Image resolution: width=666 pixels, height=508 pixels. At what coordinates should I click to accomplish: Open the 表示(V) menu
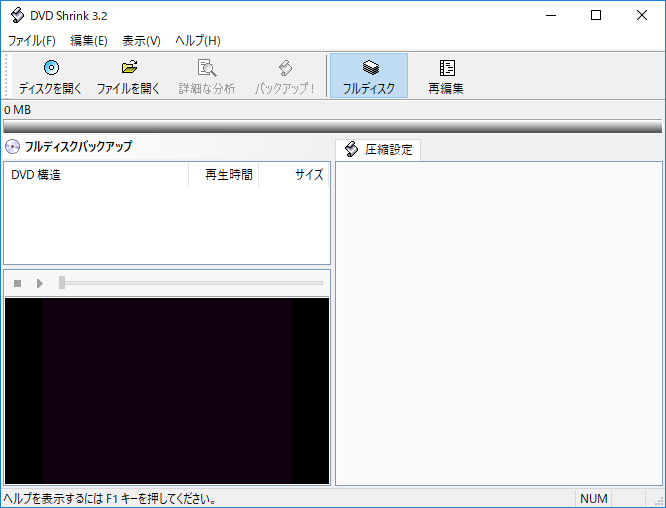(141, 41)
